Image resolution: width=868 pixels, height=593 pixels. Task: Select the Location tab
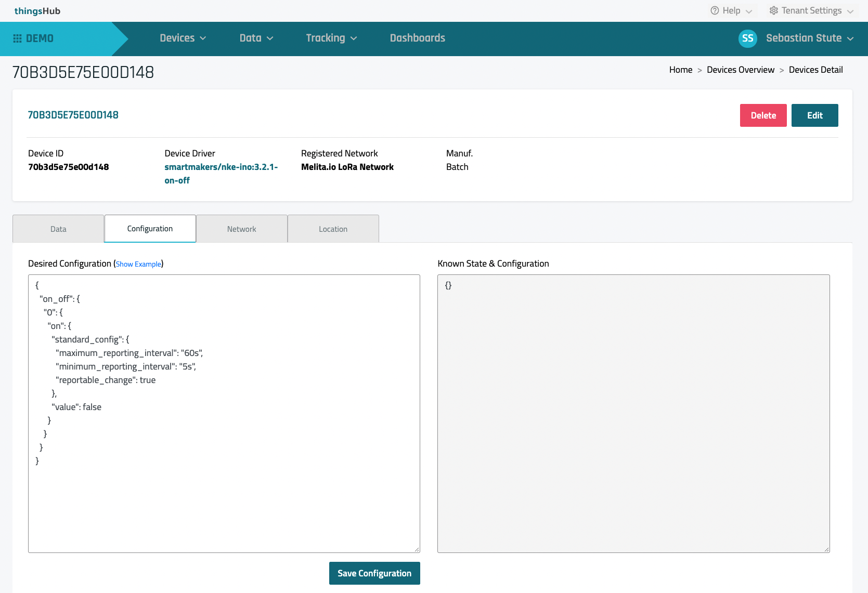pos(333,229)
